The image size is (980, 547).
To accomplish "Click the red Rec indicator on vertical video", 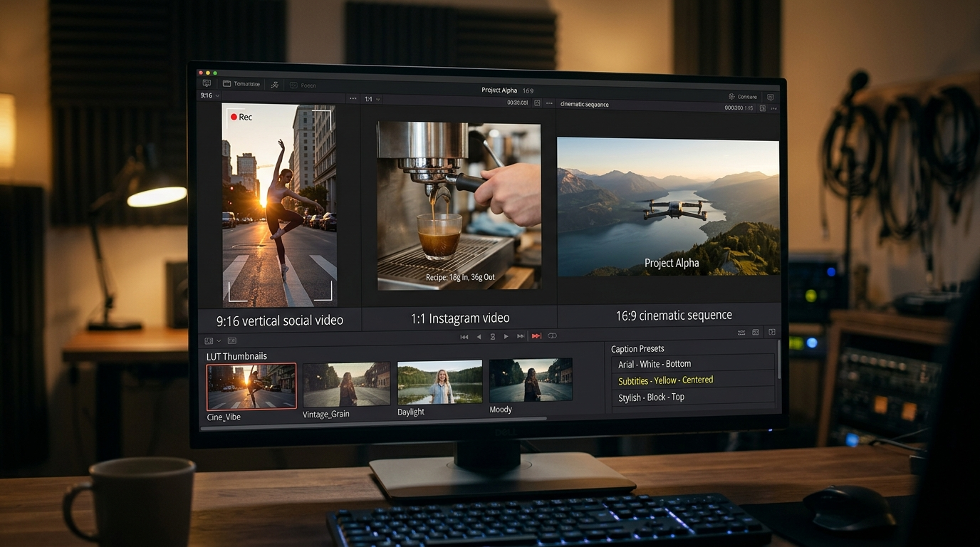I will tap(241, 117).
